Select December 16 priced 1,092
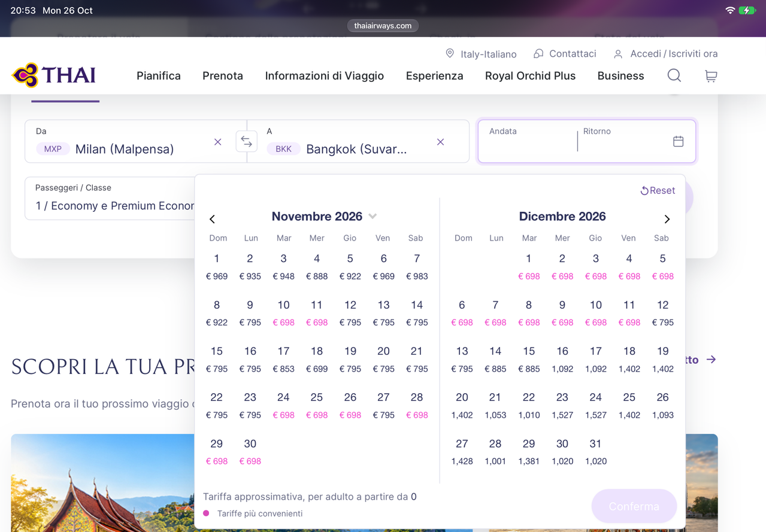The height and width of the screenshot is (532, 766). pyautogui.click(x=562, y=359)
